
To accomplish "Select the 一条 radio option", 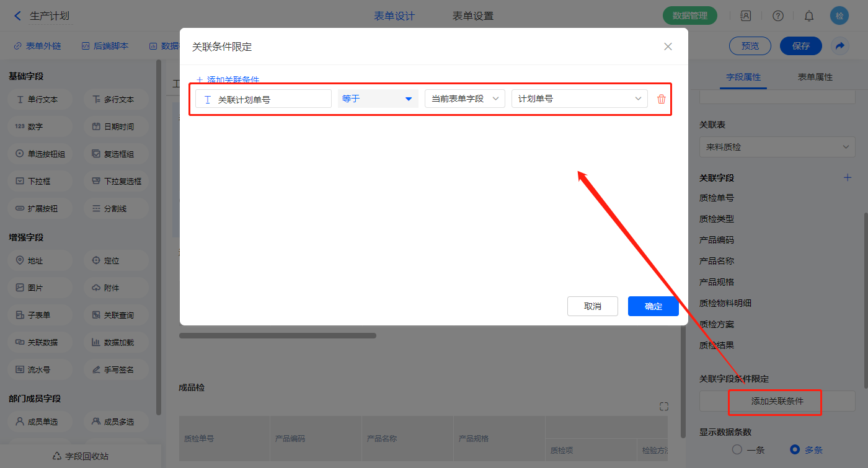I will (x=737, y=449).
